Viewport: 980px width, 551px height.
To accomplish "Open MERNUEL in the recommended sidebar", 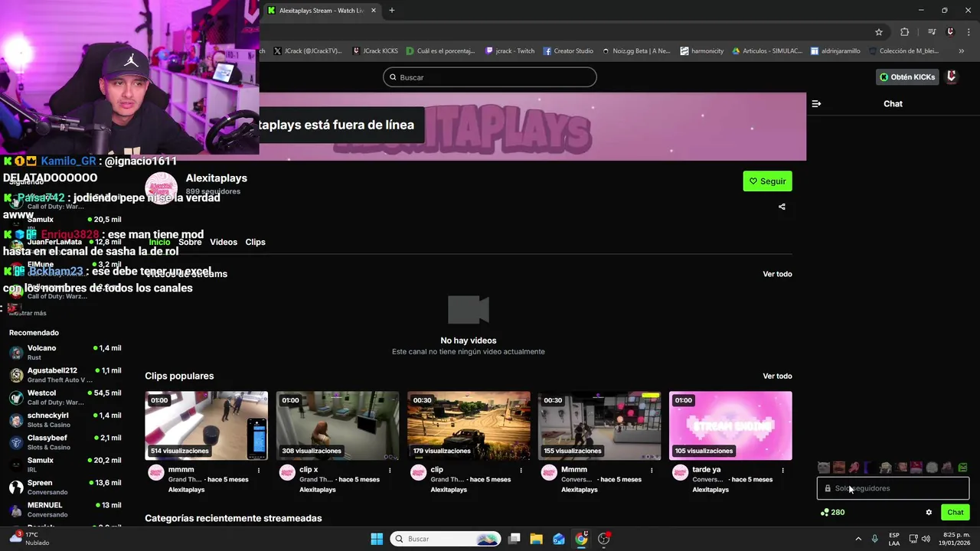I will click(x=65, y=510).
